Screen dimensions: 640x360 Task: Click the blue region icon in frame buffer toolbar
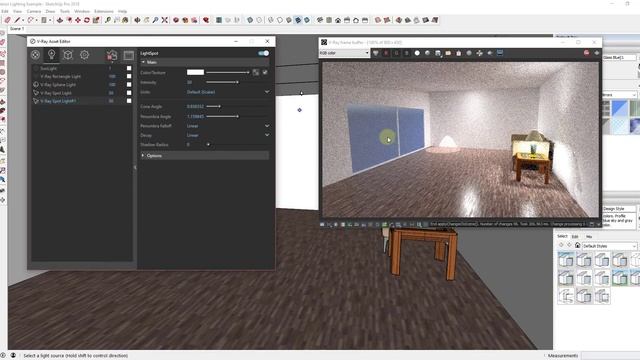point(500,53)
